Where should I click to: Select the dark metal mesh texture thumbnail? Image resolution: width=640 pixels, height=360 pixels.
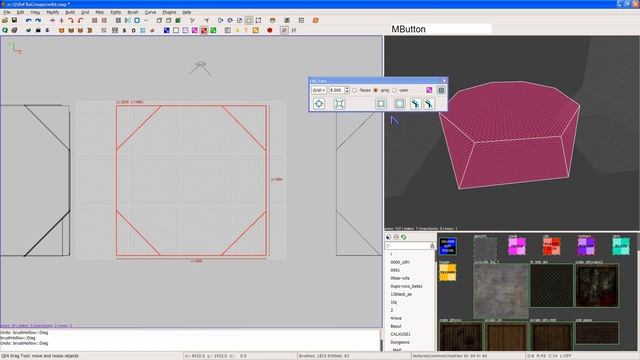[552, 286]
